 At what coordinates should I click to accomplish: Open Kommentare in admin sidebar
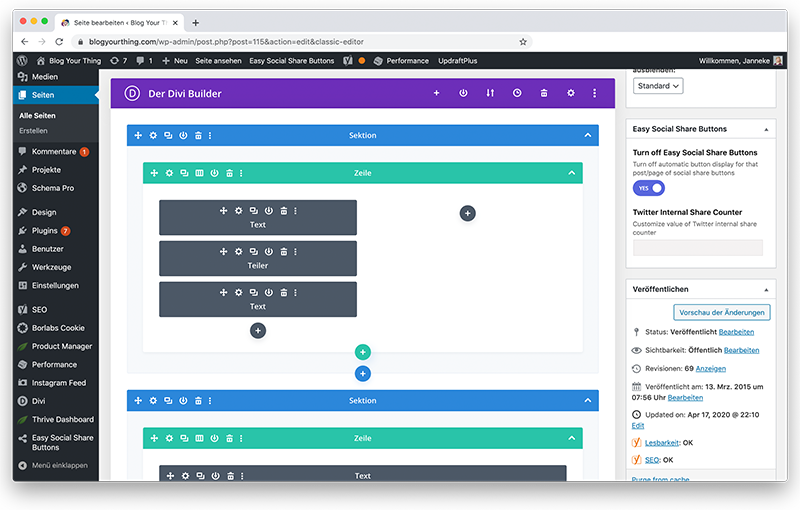56,151
